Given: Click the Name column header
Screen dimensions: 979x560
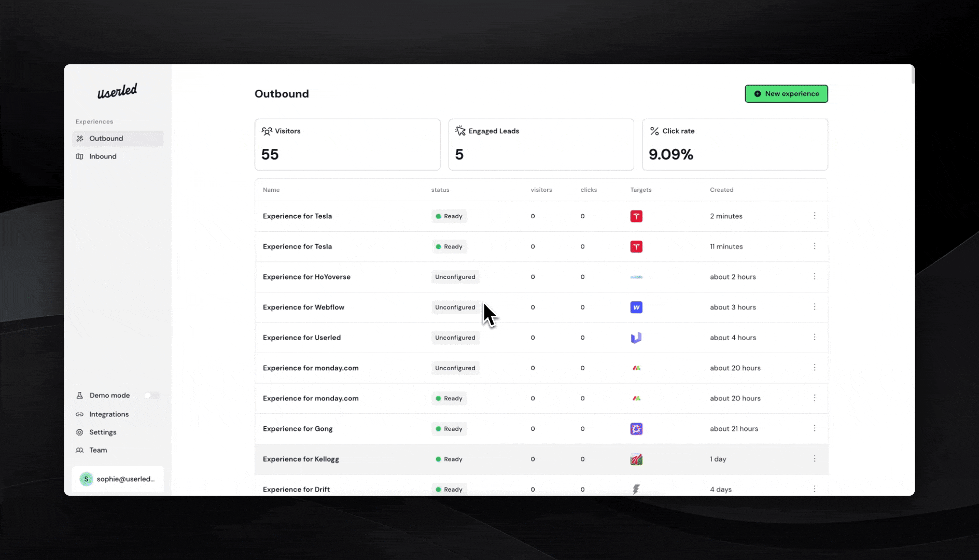Looking at the screenshot, I should [271, 190].
